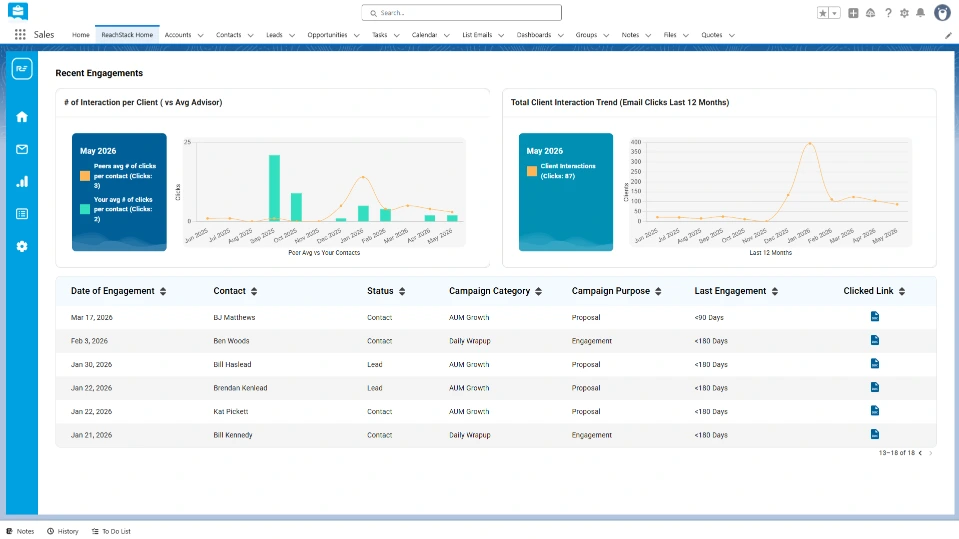The width and height of the screenshot is (959, 539).
Task: Open the bar chart analytics sidebar icon
Action: tap(22, 181)
